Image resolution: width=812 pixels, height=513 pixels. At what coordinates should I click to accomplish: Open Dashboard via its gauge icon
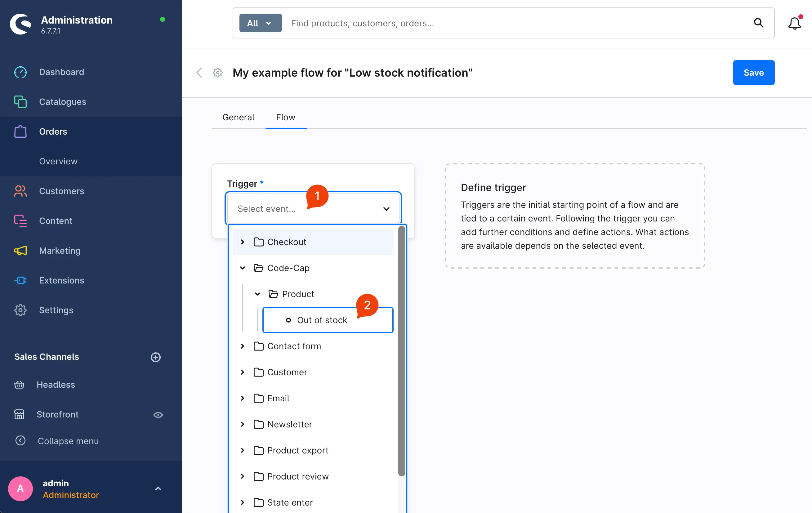pyautogui.click(x=20, y=72)
